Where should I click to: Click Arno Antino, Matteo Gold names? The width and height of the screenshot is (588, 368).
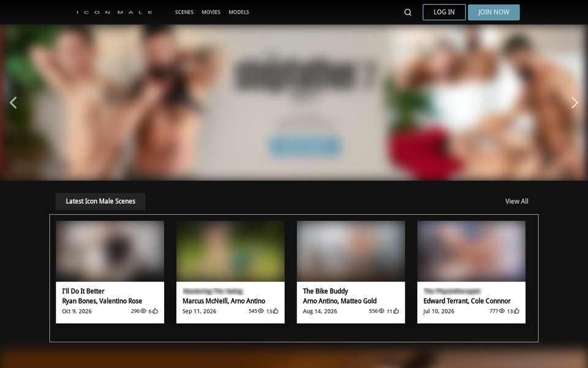pos(340,301)
